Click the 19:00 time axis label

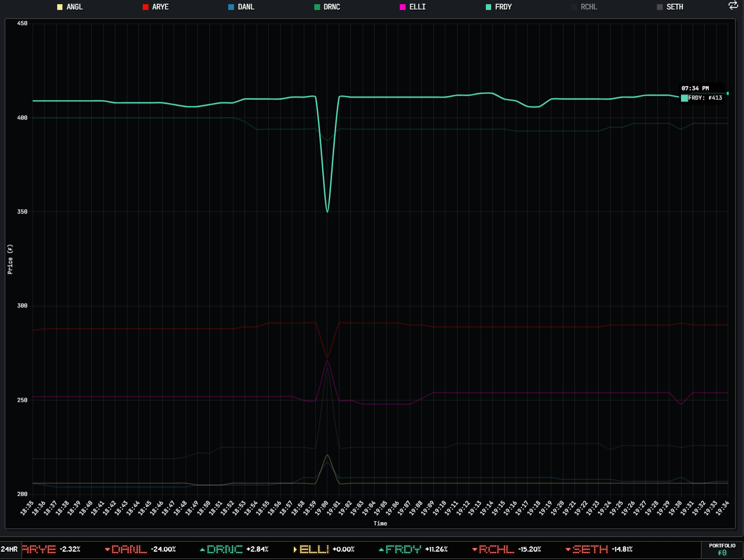point(322,508)
